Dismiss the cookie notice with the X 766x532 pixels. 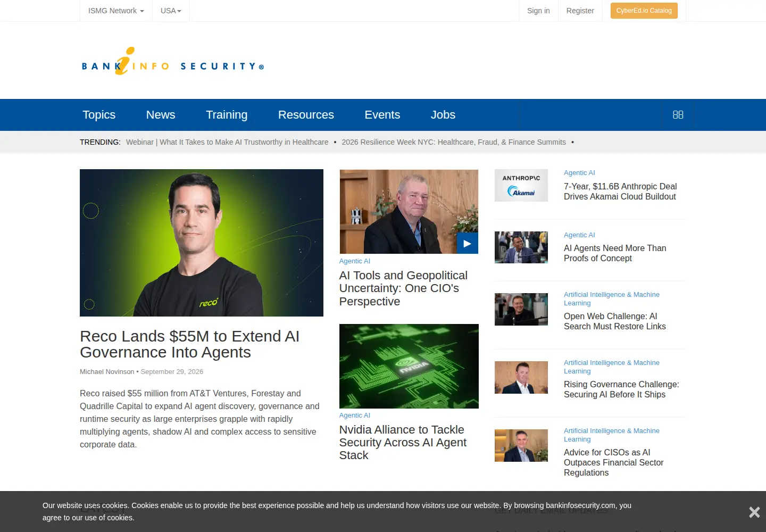(x=754, y=512)
